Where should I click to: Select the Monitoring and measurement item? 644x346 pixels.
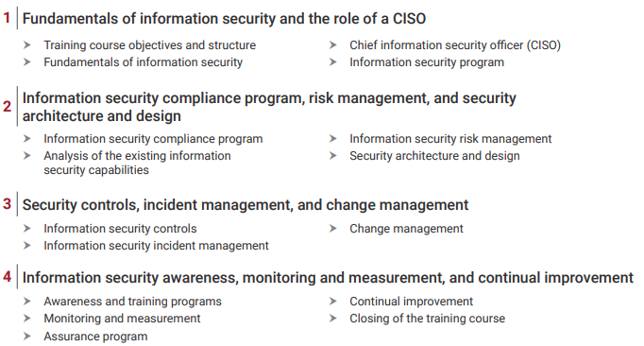122,319
